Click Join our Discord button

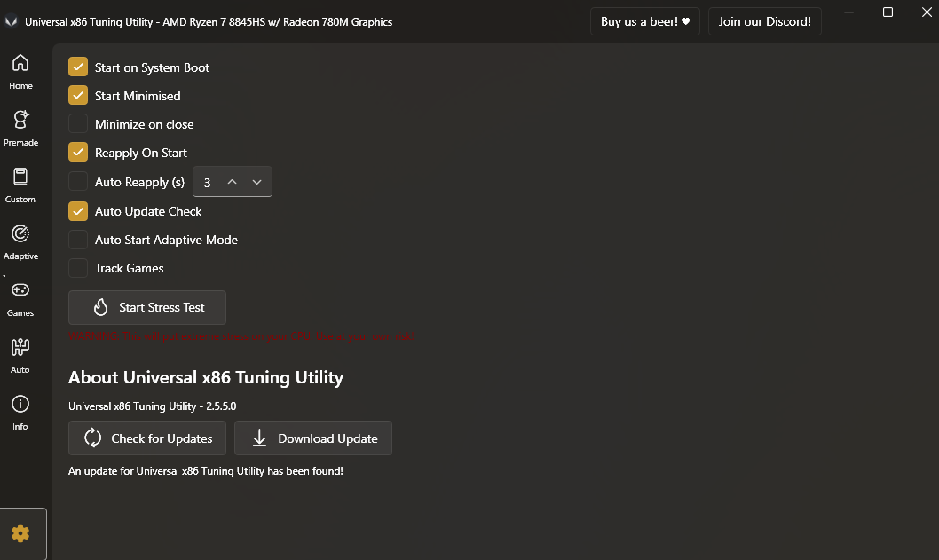765,21
